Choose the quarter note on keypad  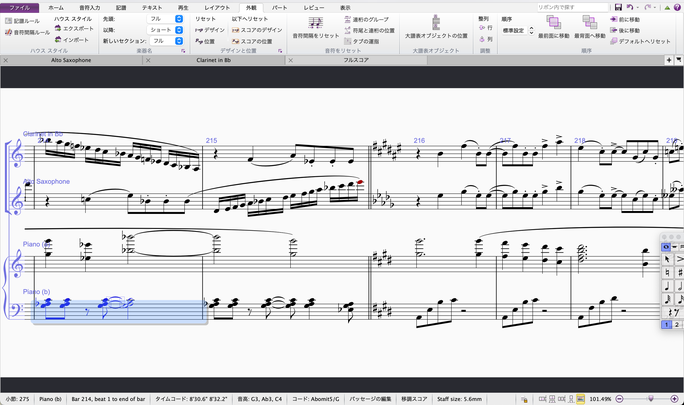coord(667,286)
